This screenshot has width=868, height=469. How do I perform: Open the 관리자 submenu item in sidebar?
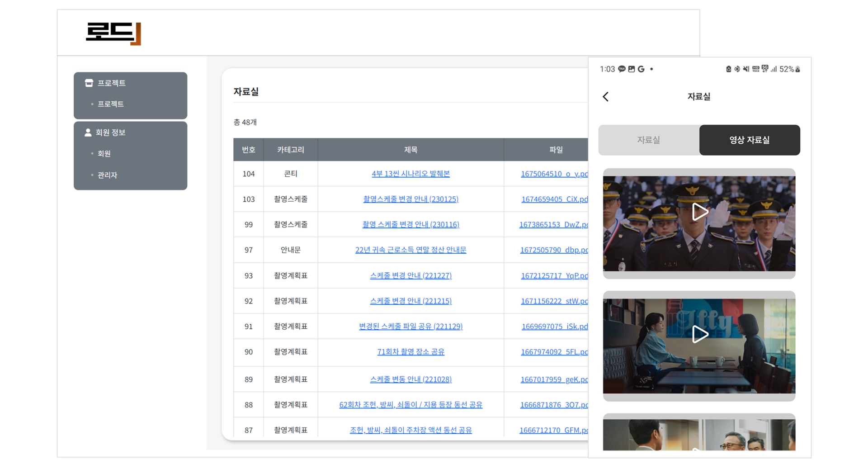(x=108, y=175)
